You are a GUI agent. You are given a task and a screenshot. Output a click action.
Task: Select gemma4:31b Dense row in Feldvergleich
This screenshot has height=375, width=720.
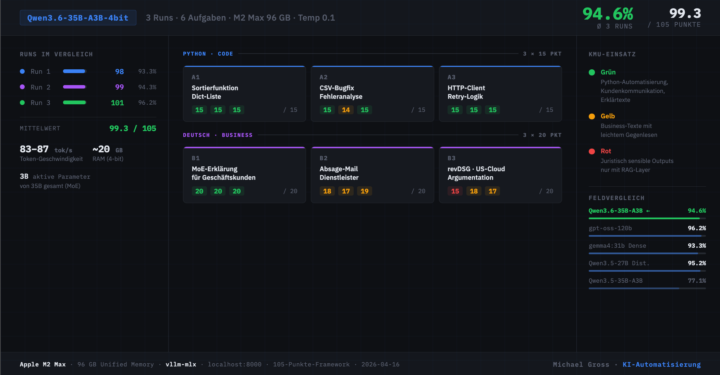click(x=647, y=248)
